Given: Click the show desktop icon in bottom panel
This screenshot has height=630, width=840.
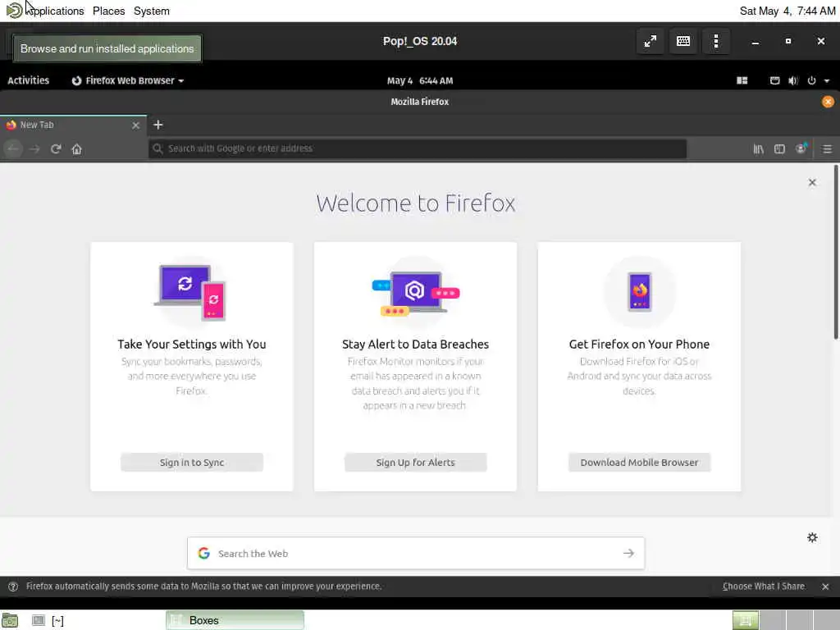Looking at the screenshot, I should coord(10,620).
